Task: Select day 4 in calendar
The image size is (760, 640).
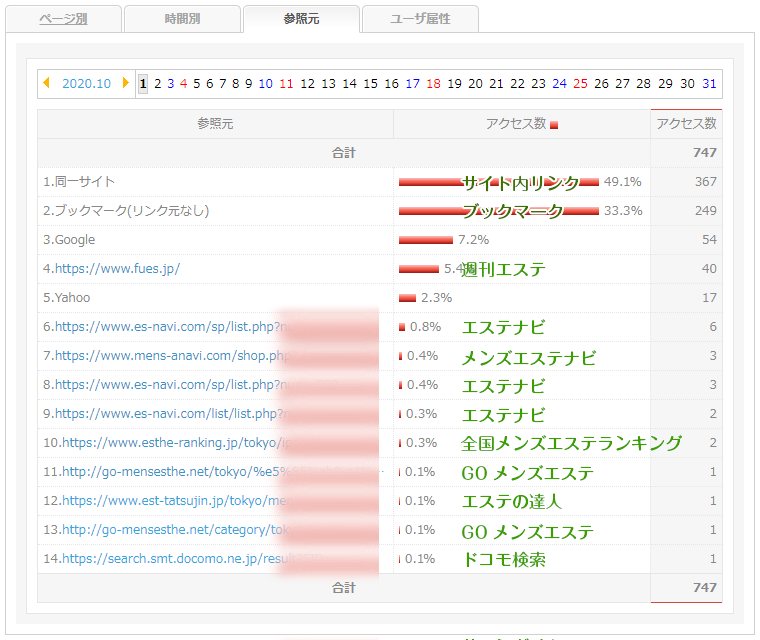Action: point(183,83)
